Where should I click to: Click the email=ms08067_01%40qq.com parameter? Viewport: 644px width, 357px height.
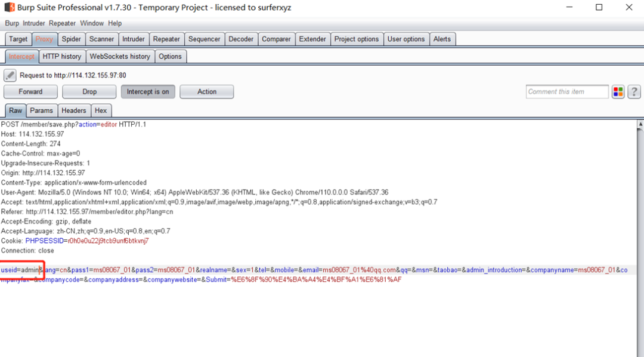point(349,270)
